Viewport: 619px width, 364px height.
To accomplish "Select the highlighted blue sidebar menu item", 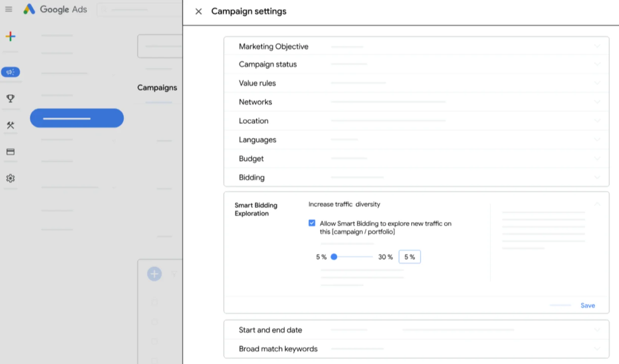I will [x=77, y=118].
